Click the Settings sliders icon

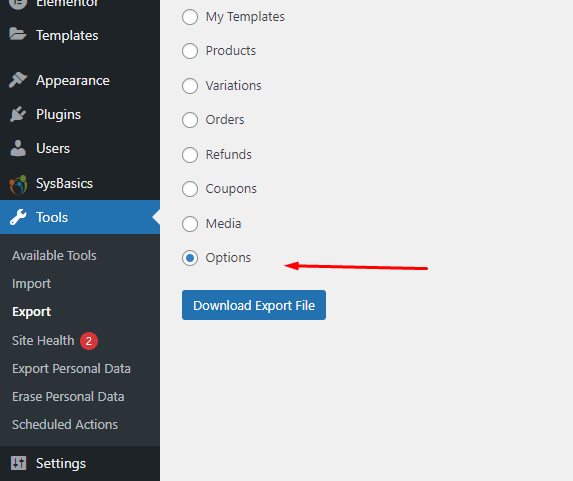[18, 463]
